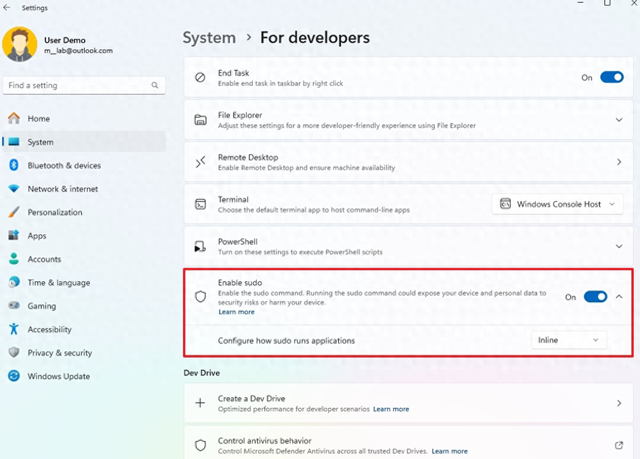
Task: Click the back arrow in Settings
Action: point(7,7)
